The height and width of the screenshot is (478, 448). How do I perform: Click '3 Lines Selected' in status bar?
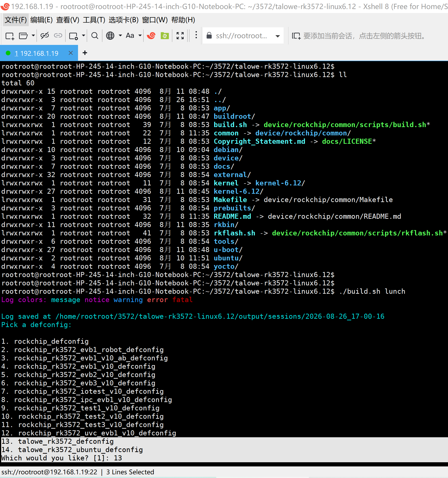pyautogui.click(x=130, y=472)
